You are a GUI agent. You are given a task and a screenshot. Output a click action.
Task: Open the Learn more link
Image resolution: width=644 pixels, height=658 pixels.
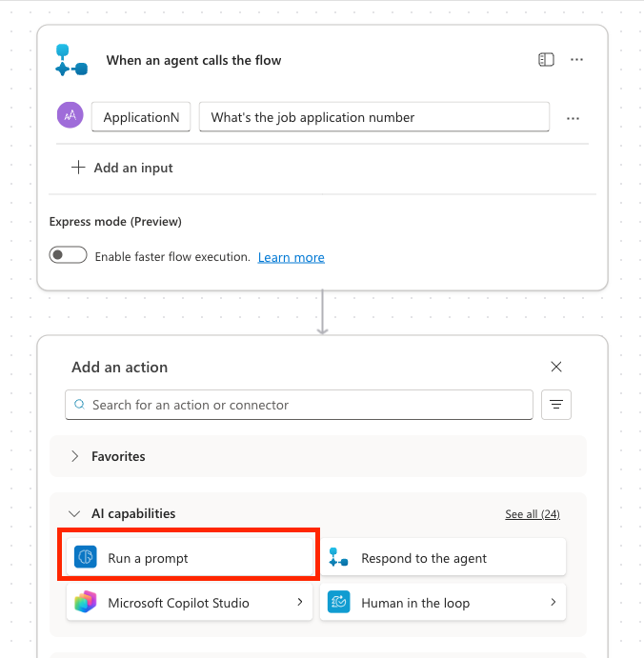(291, 257)
